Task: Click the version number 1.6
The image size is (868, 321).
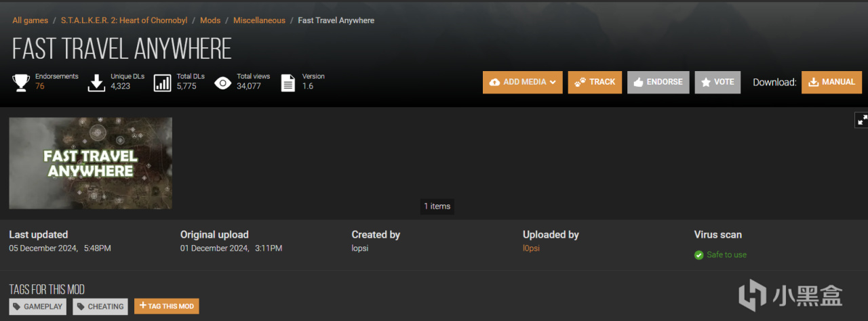Action: 307,87
